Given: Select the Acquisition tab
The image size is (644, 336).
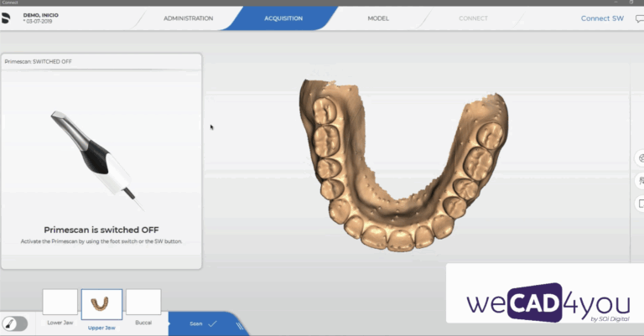Looking at the screenshot, I should 283,18.
